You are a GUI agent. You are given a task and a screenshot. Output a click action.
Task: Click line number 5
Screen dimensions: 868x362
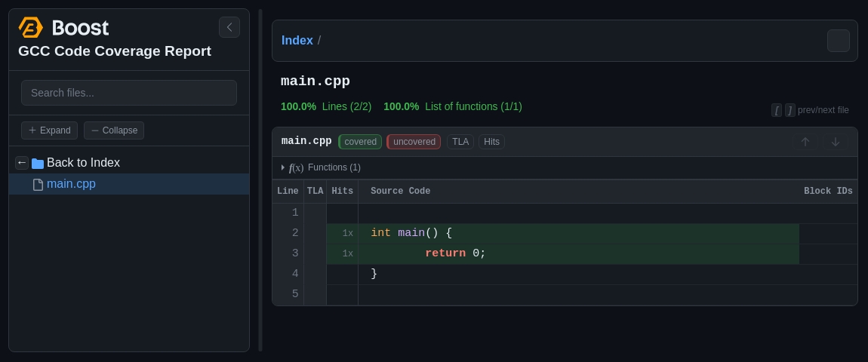coord(295,294)
